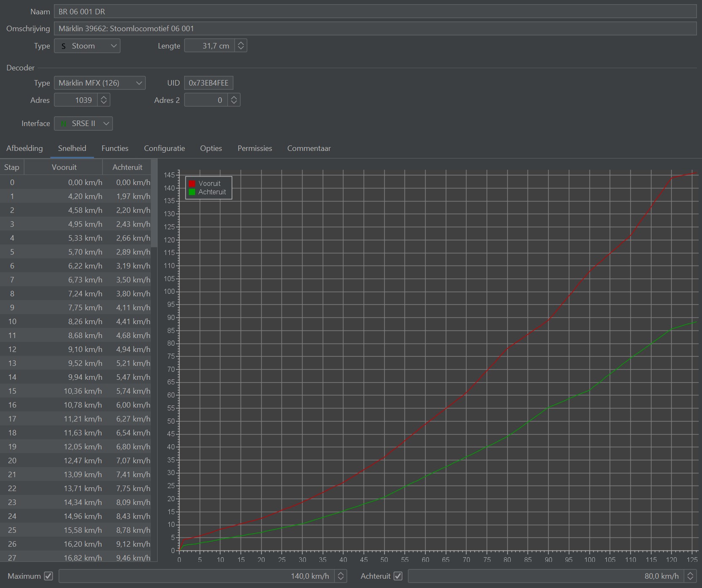Select reverse speed 1,97 km/h at step 1
The image size is (702, 588).
[x=127, y=196]
